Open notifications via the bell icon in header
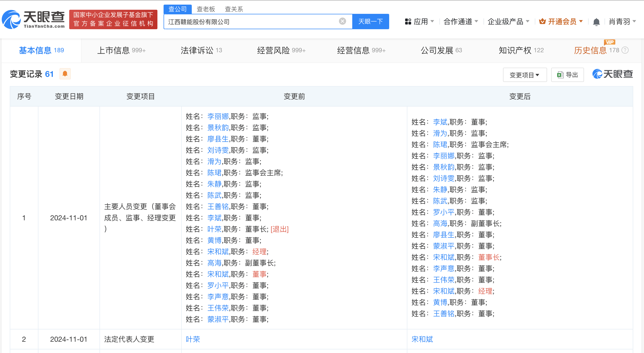The height and width of the screenshot is (353, 644). coord(596,22)
